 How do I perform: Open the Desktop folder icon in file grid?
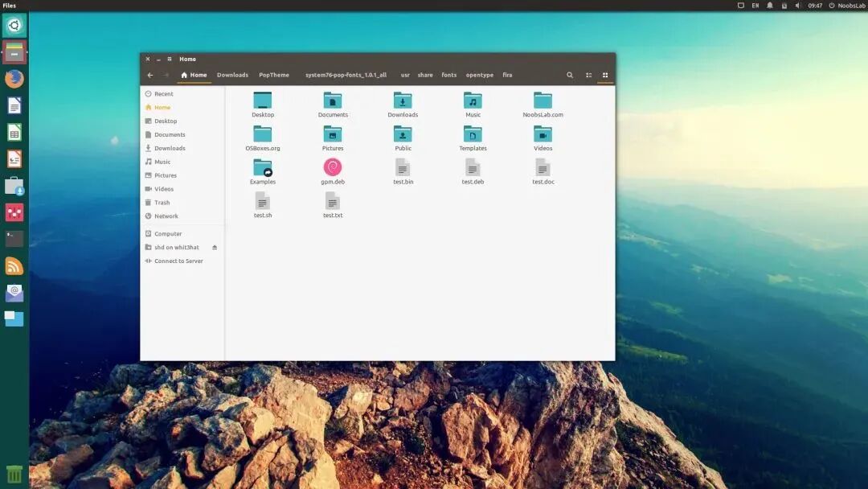[262, 101]
